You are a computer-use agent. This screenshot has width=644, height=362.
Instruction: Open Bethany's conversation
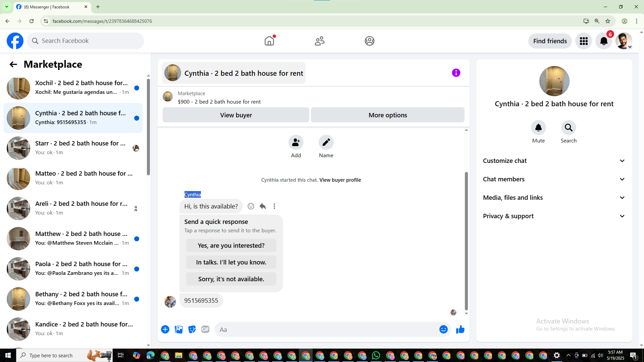73,299
